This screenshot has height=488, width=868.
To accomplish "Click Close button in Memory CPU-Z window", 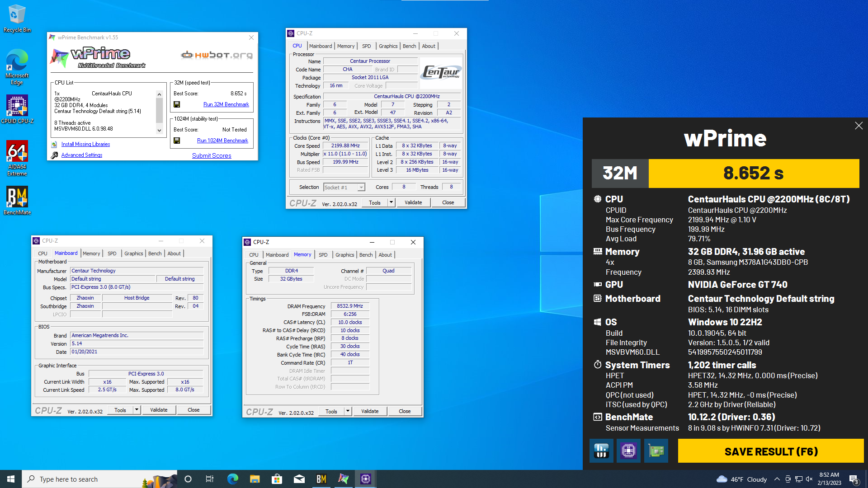I will 405,411.
